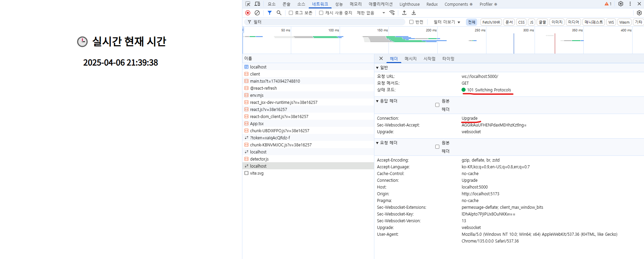Screen dimensions: 644x259
Task: Import HAR file with upload icon
Action: tap(404, 13)
